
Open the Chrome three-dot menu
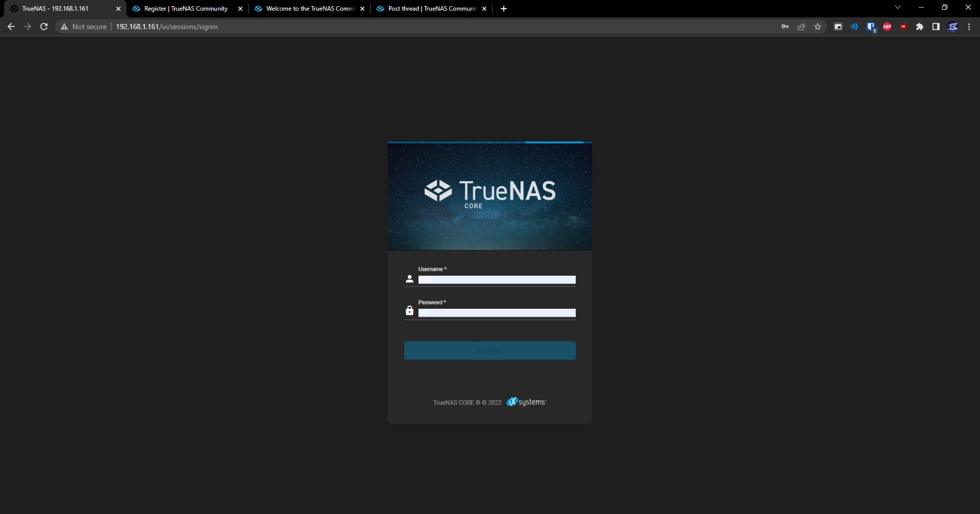(969, 26)
